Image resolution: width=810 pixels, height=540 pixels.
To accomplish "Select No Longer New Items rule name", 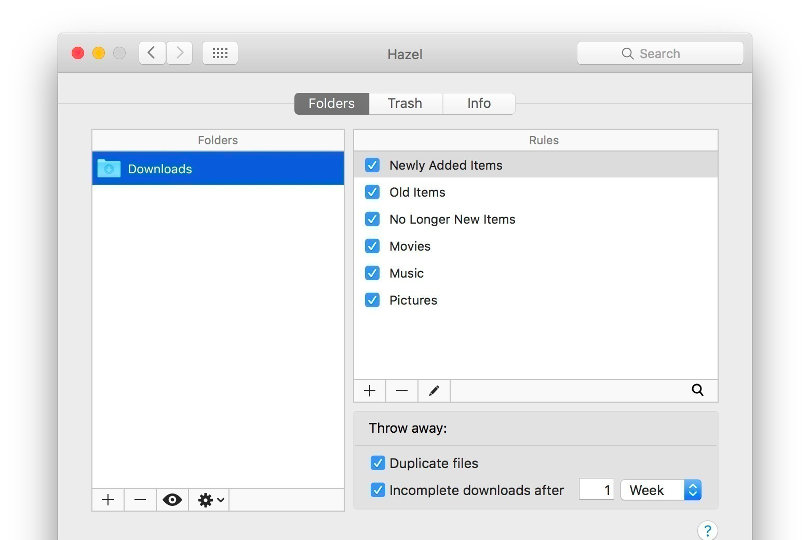I will (x=453, y=220).
